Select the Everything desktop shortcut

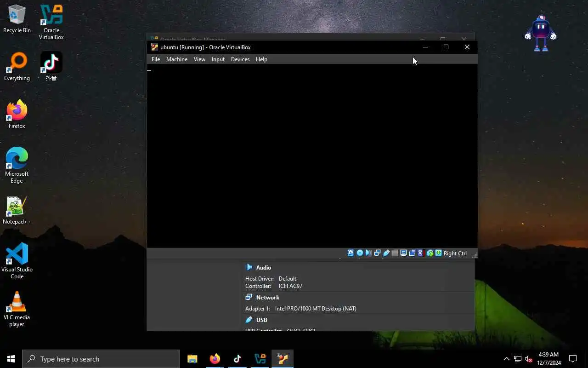[x=17, y=67]
